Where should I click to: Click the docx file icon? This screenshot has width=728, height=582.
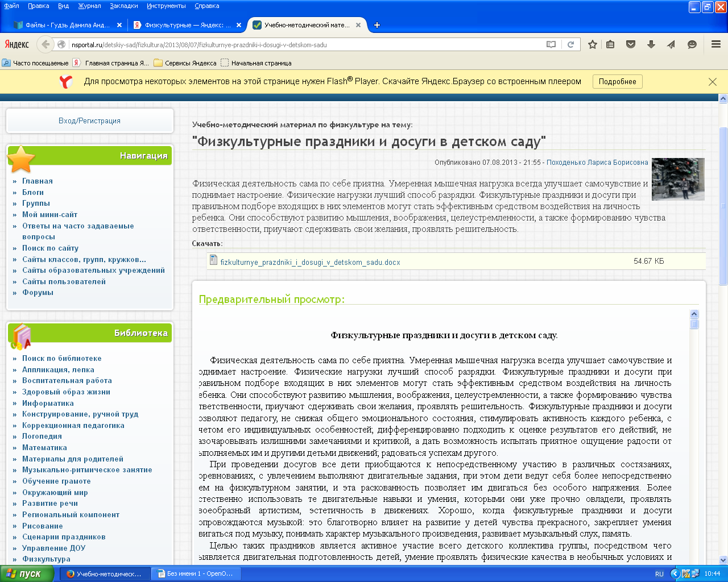[x=213, y=260]
